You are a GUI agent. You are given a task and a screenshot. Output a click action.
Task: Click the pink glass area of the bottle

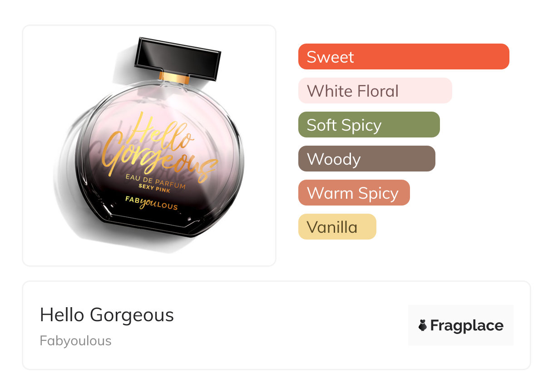click(x=118, y=113)
